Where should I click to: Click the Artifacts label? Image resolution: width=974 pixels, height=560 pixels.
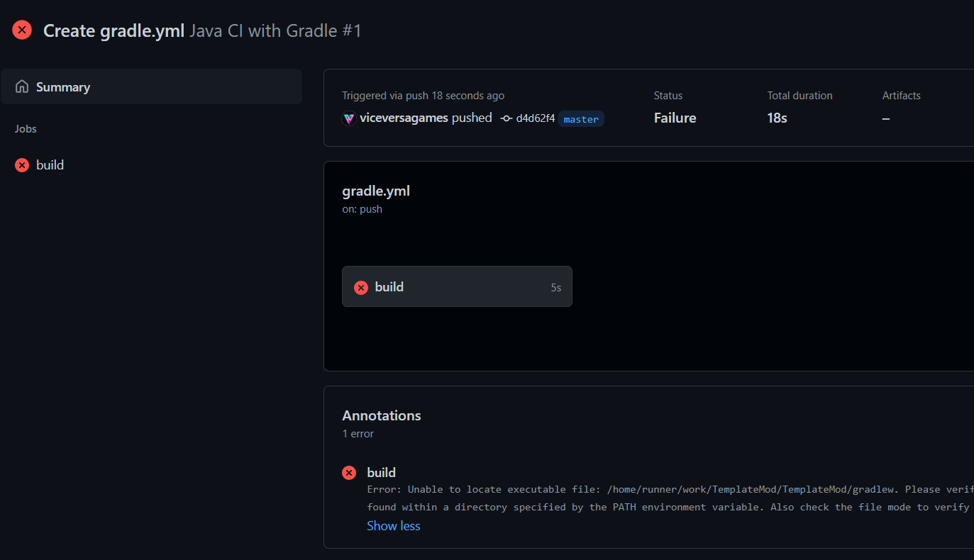[x=902, y=96]
